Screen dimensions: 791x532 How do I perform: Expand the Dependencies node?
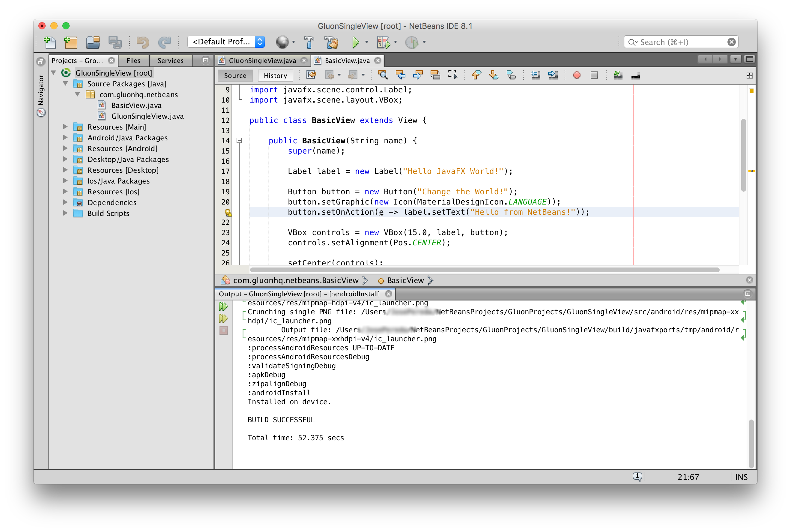[x=65, y=202]
